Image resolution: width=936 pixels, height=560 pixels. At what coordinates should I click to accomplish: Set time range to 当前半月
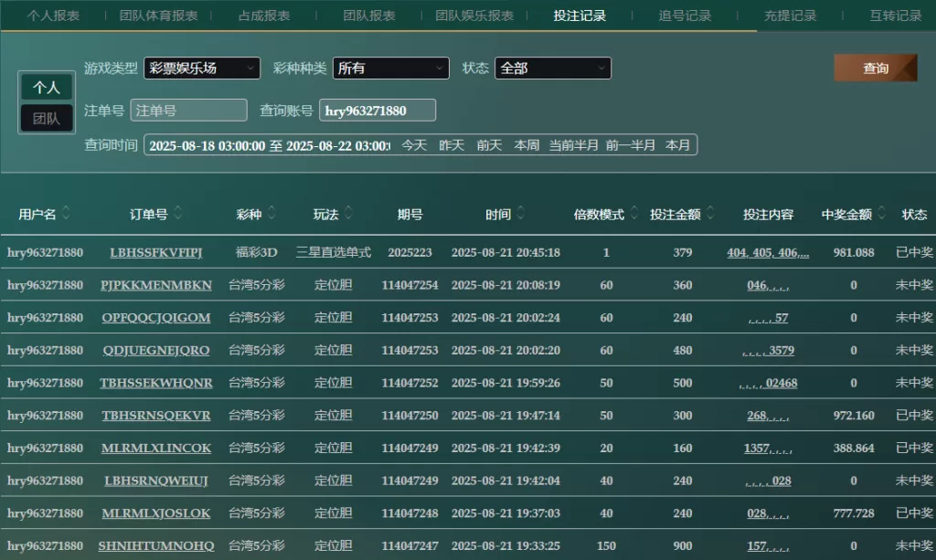point(574,145)
